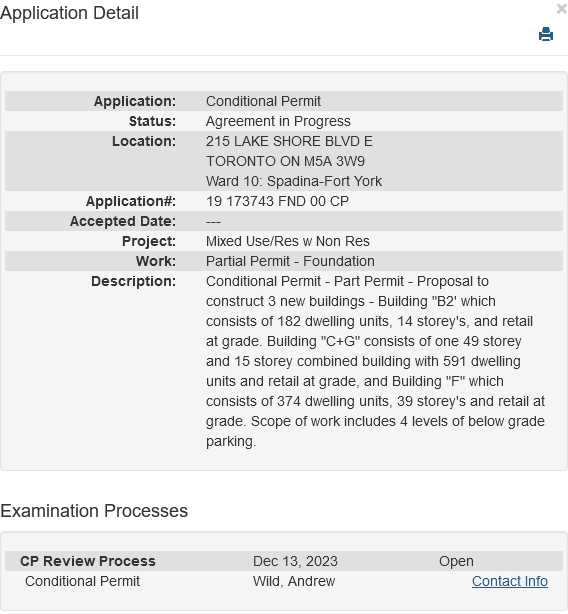Viewport: 568px width, 614px height.
Task: Click the address 215 LAKE SHORE BLVD E
Action: (289, 141)
